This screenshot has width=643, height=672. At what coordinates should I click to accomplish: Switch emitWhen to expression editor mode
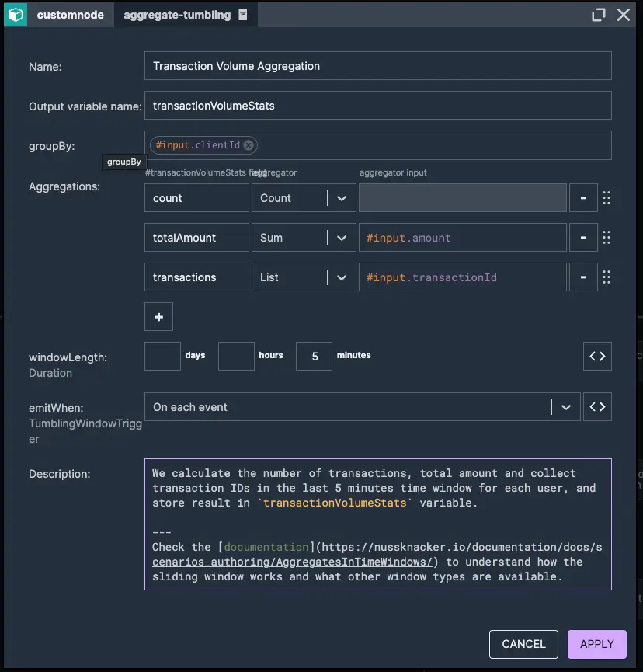tap(597, 407)
